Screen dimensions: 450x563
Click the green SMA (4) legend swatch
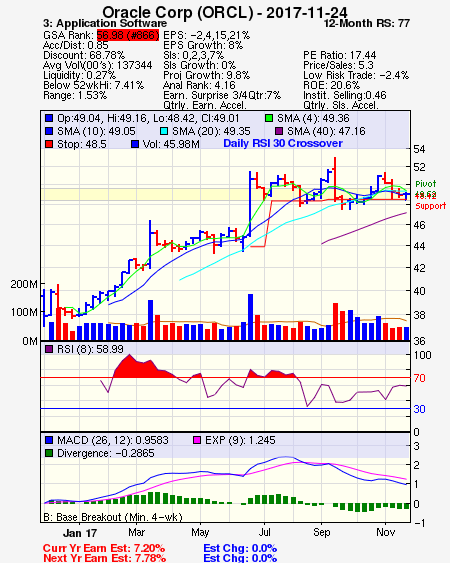click(269, 118)
